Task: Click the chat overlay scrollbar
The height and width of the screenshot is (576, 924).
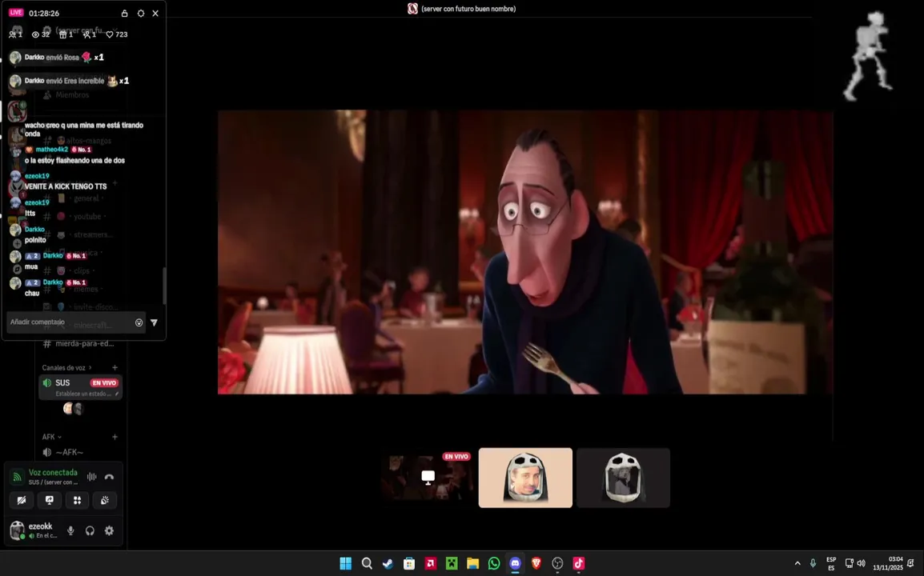Action: [x=164, y=286]
